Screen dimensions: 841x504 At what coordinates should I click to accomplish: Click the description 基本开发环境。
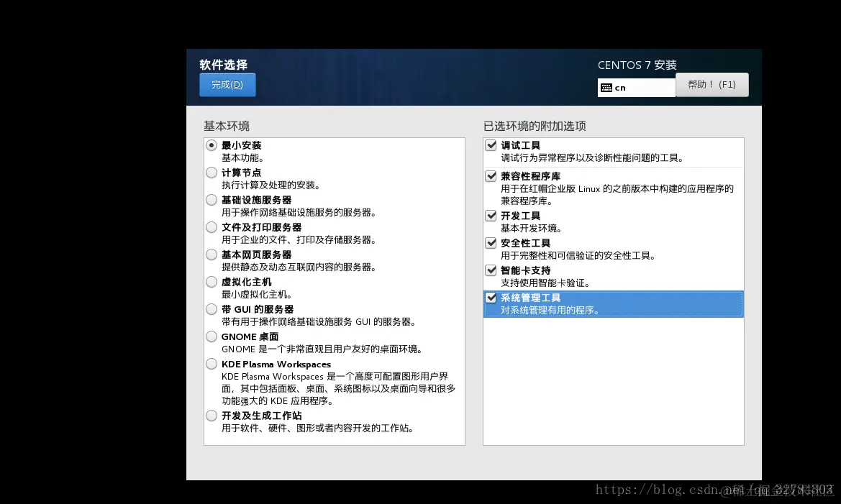(x=532, y=228)
